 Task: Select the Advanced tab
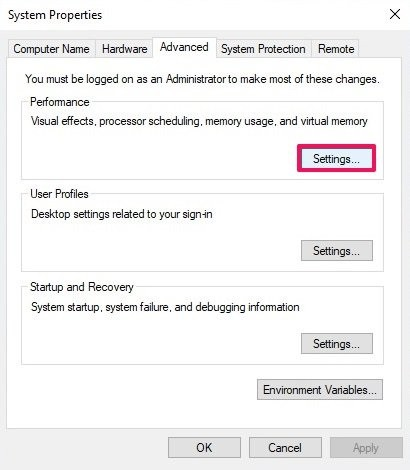(184, 47)
